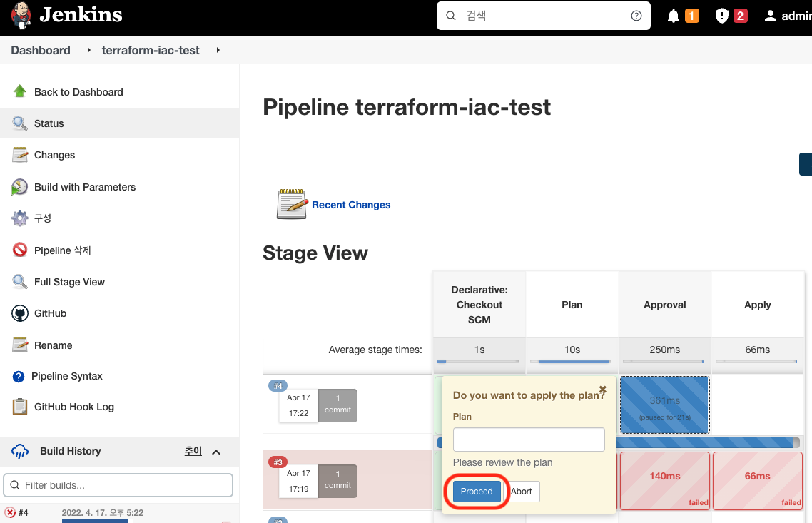
Task: Click failed Apply cell 66ms
Action: tap(758, 480)
